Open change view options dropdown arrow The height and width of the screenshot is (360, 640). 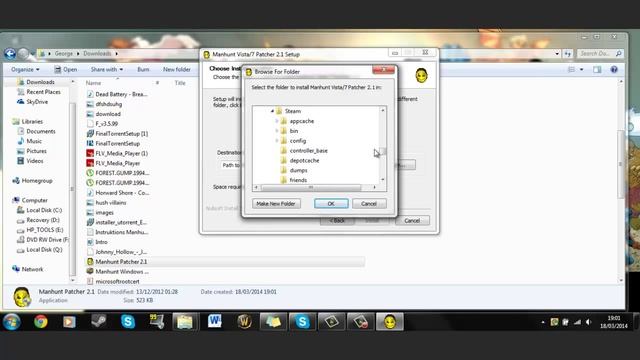coord(582,69)
